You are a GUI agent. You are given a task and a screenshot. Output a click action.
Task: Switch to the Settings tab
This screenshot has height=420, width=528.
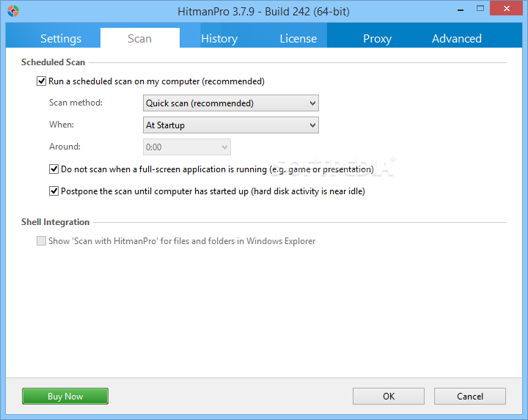(x=61, y=38)
